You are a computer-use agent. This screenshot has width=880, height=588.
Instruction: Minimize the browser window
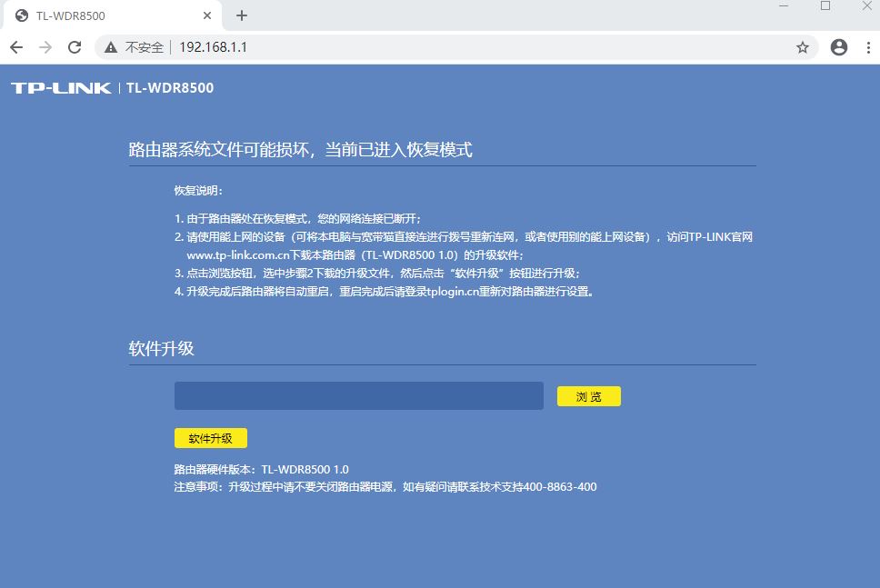click(784, 5)
